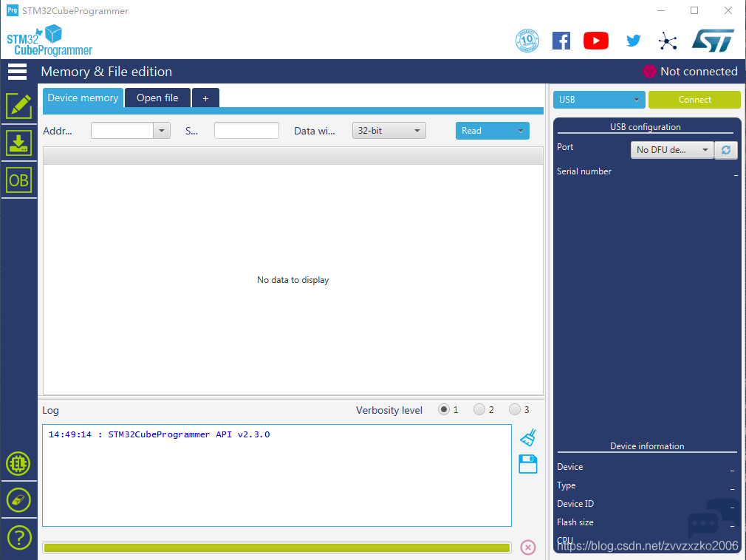Image resolution: width=746 pixels, height=560 pixels.
Task: Click the clear log broom icon
Action: pos(527,438)
